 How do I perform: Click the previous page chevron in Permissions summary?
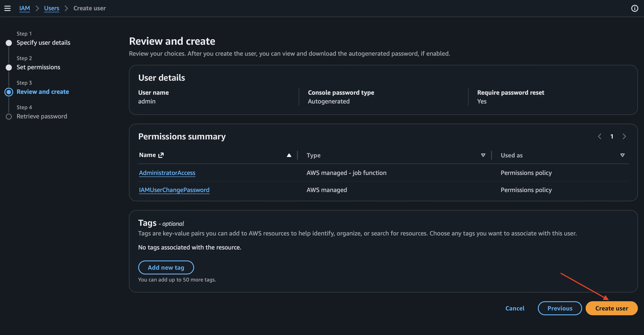[x=599, y=136]
